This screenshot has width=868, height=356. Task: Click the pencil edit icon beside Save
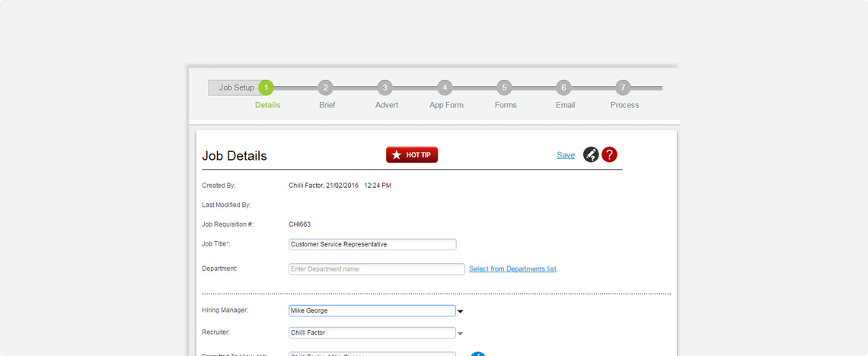coord(591,154)
